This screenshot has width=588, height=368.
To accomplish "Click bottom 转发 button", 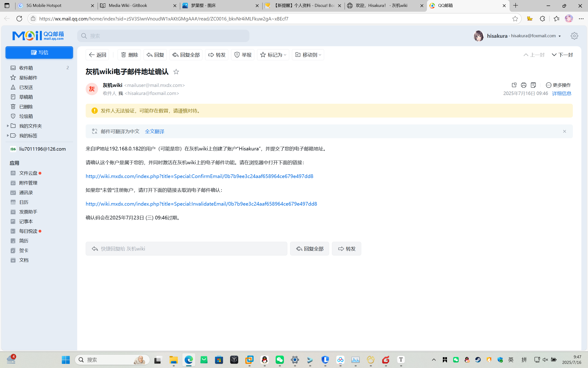I will pos(346,248).
